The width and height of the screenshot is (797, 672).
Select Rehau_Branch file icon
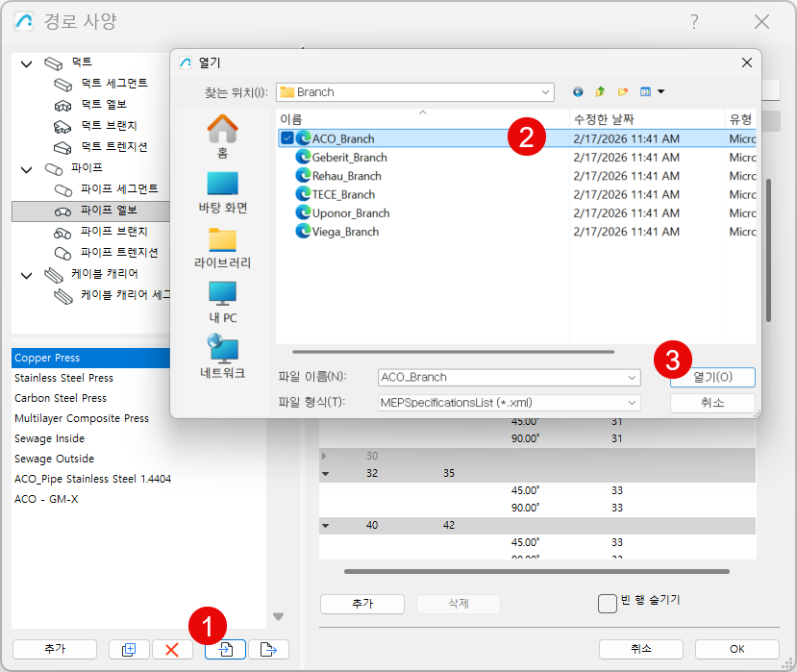[x=303, y=176]
